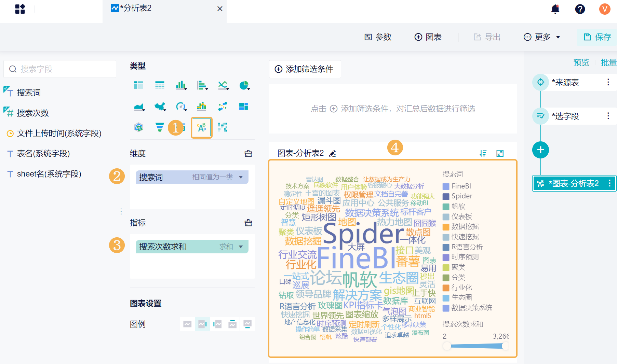Set legend position to left

[217, 324]
